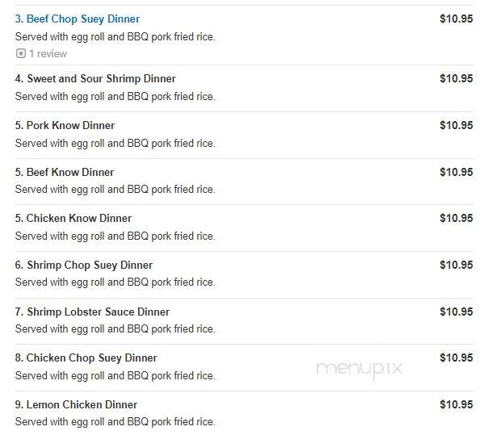Click description under Beef Chop Suey Dinner
Screen dimensions: 504x435
(x=115, y=37)
